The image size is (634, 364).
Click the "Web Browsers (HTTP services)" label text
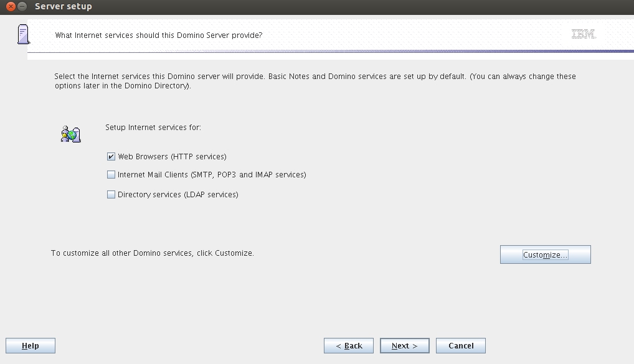[172, 157]
